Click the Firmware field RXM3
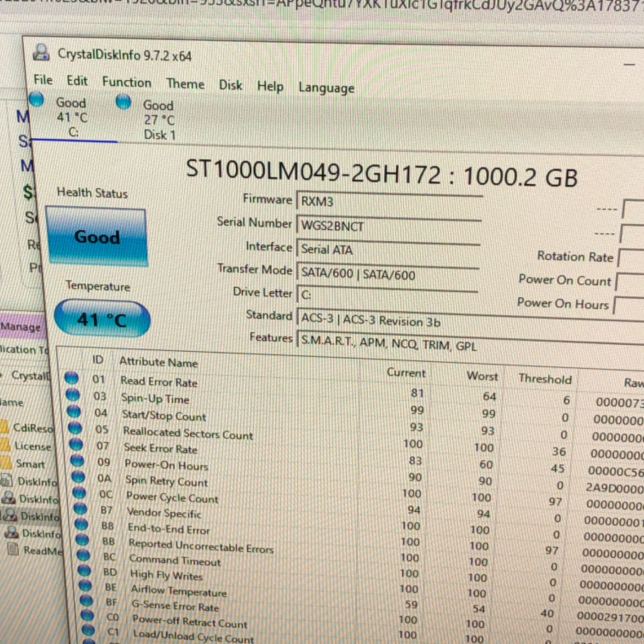The width and height of the screenshot is (644, 644). pos(389,202)
